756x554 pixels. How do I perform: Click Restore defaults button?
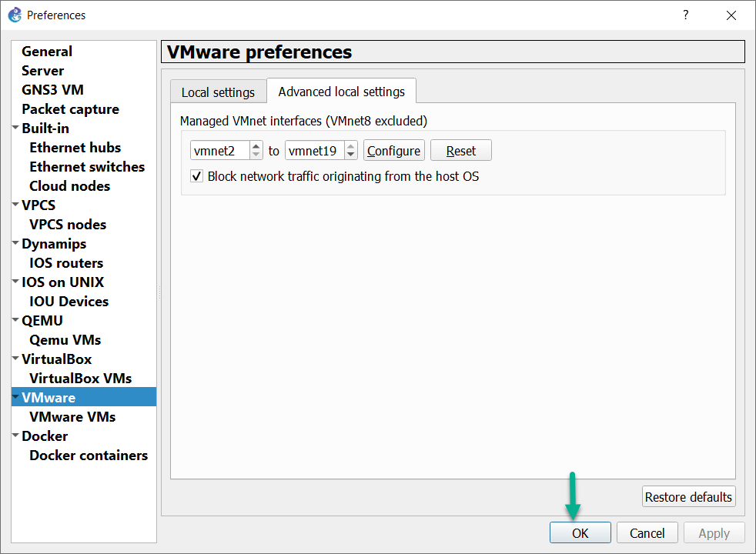pyautogui.click(x=688, y=496)
